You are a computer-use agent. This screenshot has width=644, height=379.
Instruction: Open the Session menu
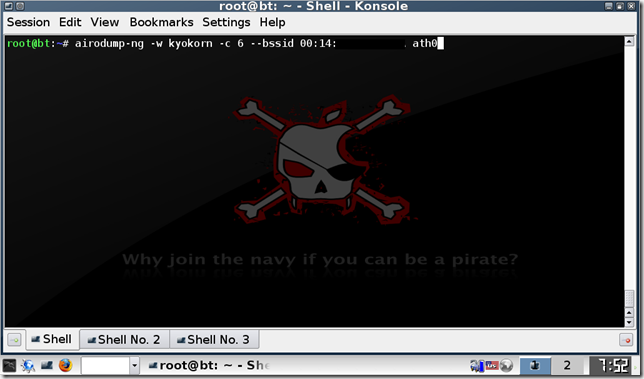[28, 22]
